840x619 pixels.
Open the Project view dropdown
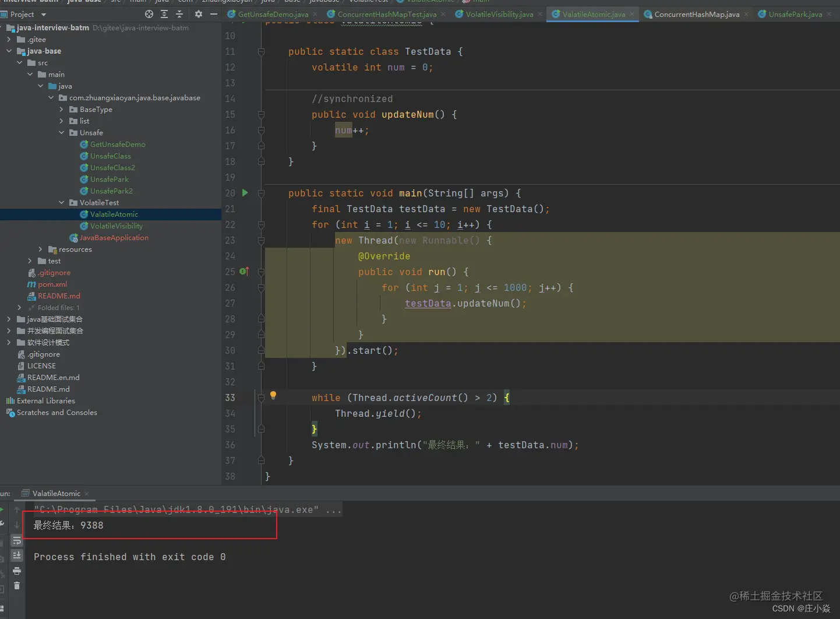coord(44,15)
